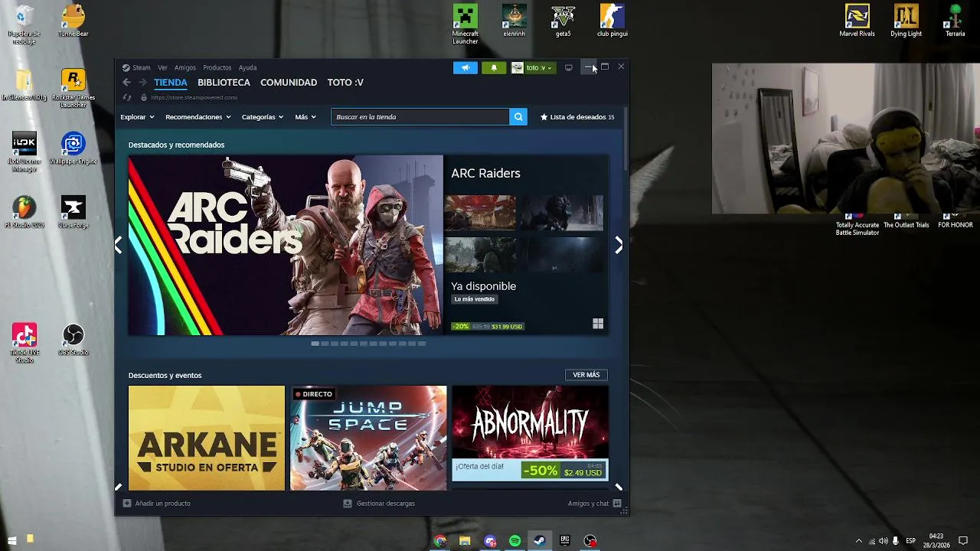This screenshot has width=980, height=551.
Task: Show next featured game with right arrow
Action: click(x=619, y=245)
